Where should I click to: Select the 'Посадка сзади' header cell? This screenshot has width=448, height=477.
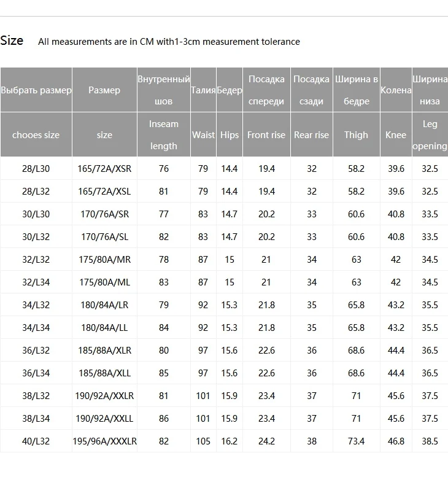pyautogui.click(x=311, y=90)
